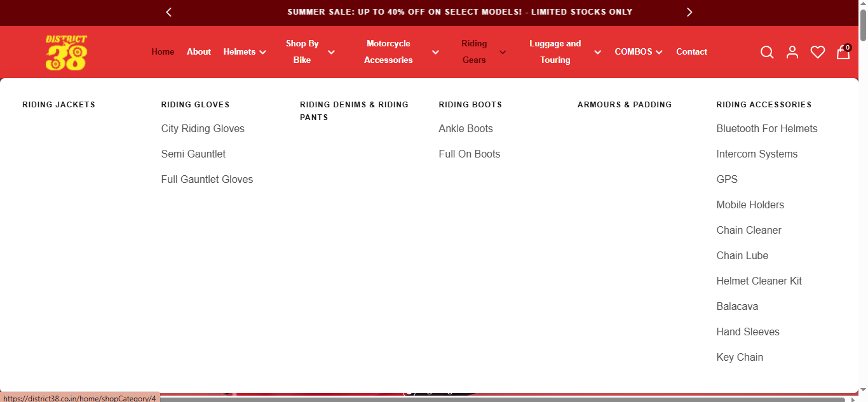The height and width of the screenshot is (402, 868).
Task: Click the vertical page scrollbar
Action: 863,191
